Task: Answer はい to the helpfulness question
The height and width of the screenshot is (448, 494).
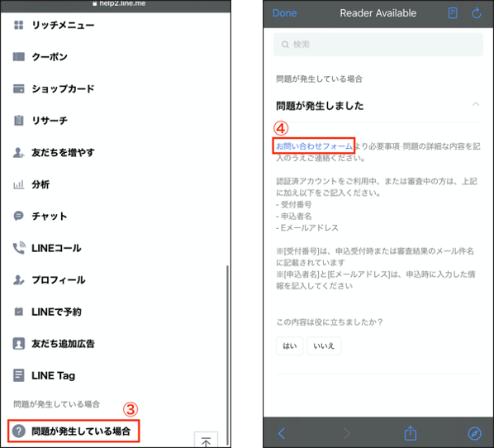Action: coord(289,346)
